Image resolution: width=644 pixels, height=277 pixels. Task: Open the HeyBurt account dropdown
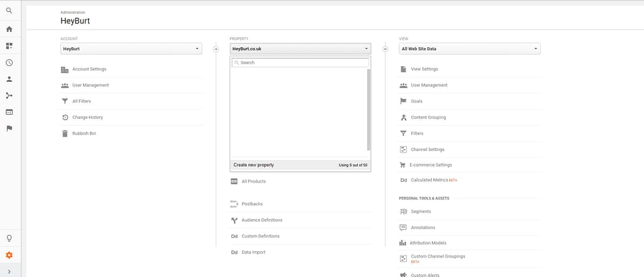(131, 48)
